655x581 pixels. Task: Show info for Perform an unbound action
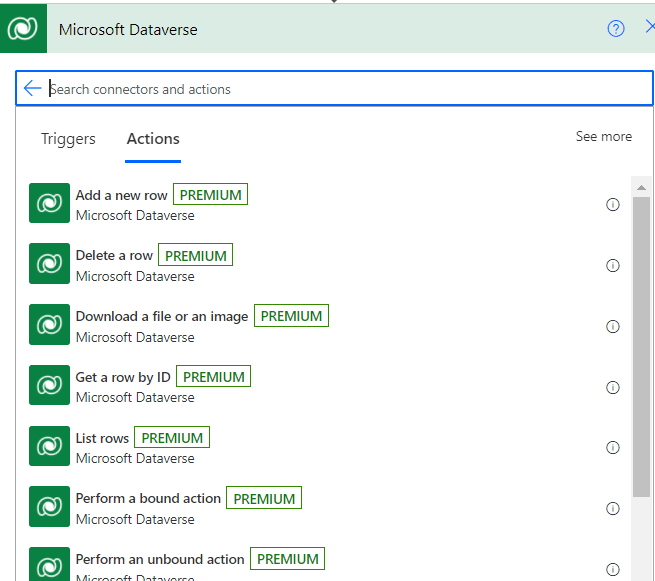click(613, 567)
